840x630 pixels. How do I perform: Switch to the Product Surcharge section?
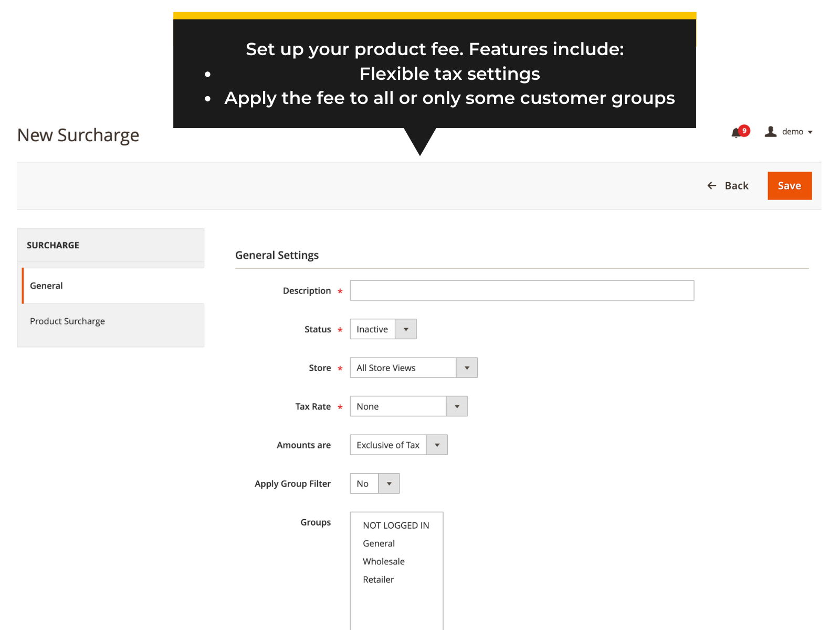(x=67, y=321)
